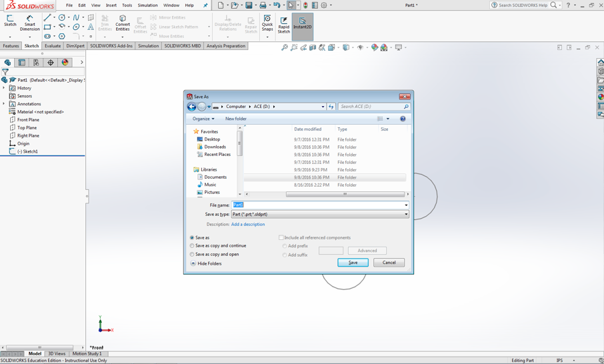The width and height of the screenshot is (604, 364).
Task: Click the Hide Folders toggle
Action: click(206, 263)
